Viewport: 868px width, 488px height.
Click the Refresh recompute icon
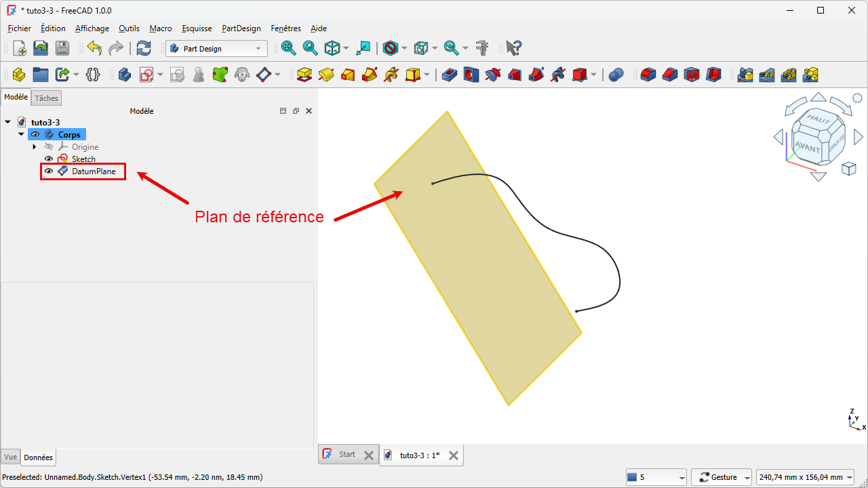[144, 48]
